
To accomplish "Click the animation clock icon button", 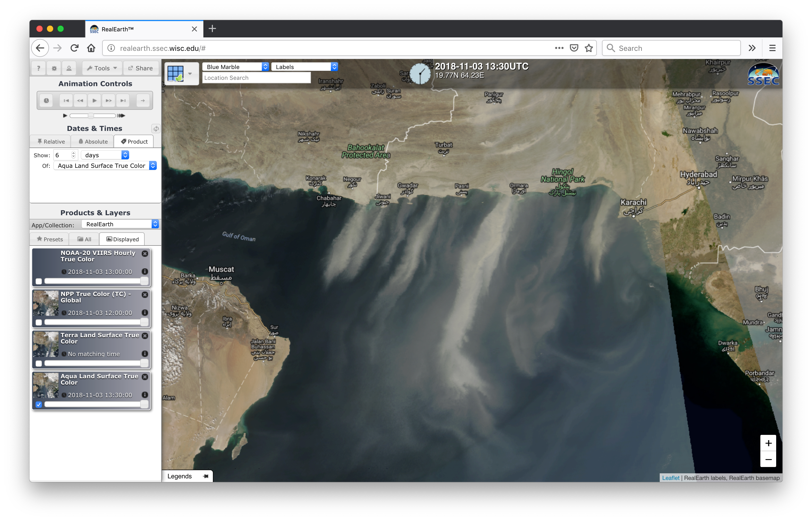I will coord(46,100).
